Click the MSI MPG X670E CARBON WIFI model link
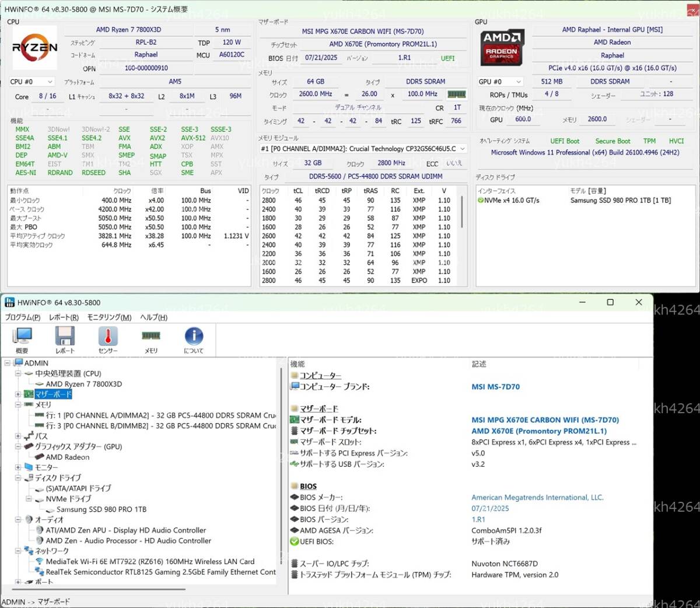Image resolution: width=700 pixels, height=608 pixels. (x=545, y=420)
